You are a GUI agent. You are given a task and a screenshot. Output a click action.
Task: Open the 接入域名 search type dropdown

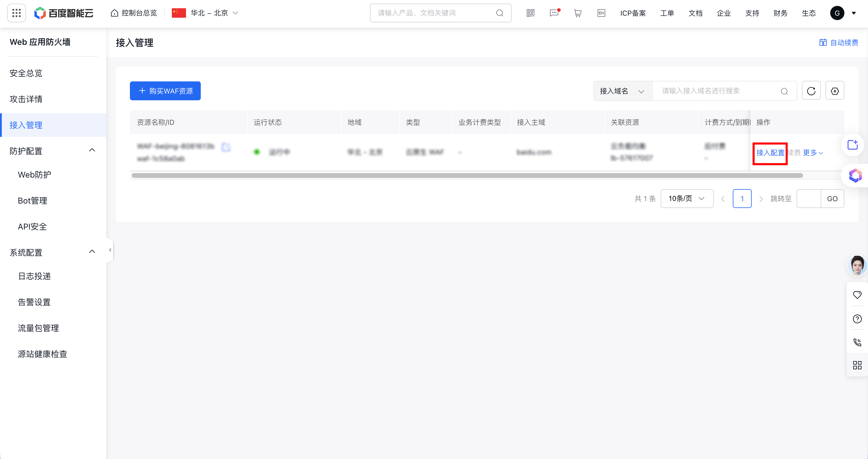(622, 91)
